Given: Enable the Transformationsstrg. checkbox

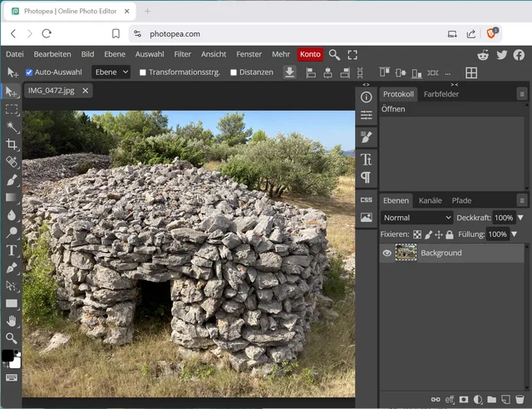Looking at the screenshot, I should 143,72.
